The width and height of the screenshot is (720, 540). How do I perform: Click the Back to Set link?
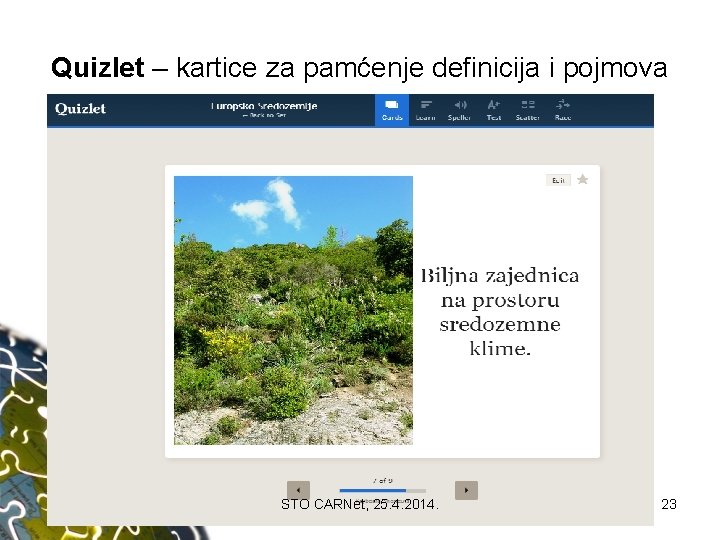point(264,115)
